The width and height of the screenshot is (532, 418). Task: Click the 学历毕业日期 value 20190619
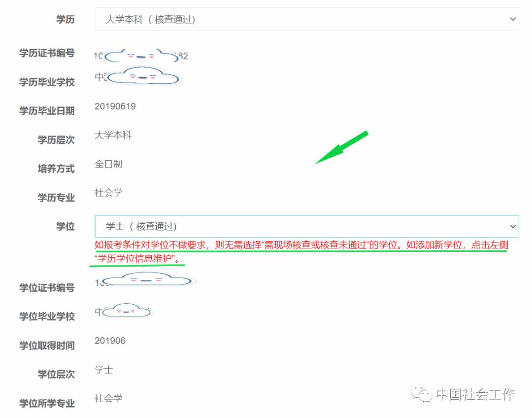click(x=115, y=106)
